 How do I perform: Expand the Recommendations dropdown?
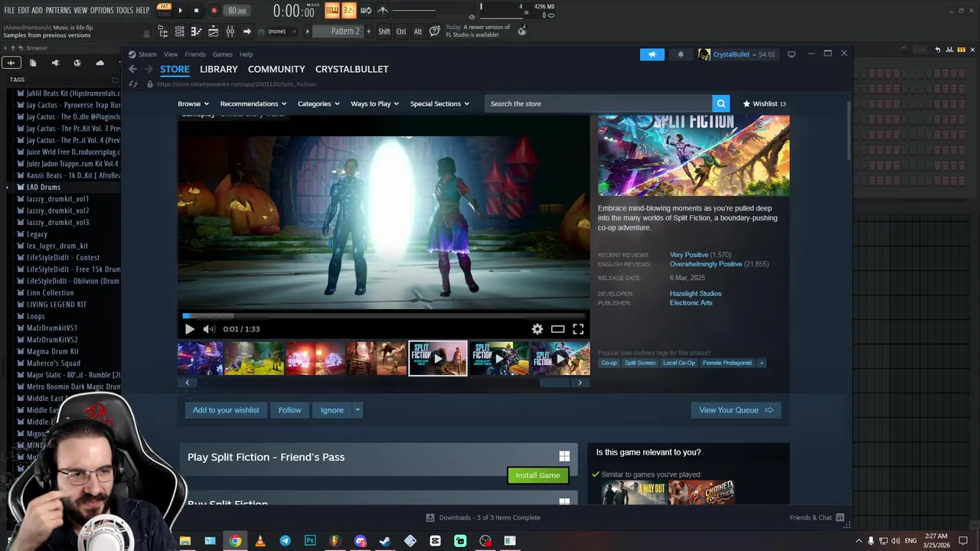[x=253, y=103]
